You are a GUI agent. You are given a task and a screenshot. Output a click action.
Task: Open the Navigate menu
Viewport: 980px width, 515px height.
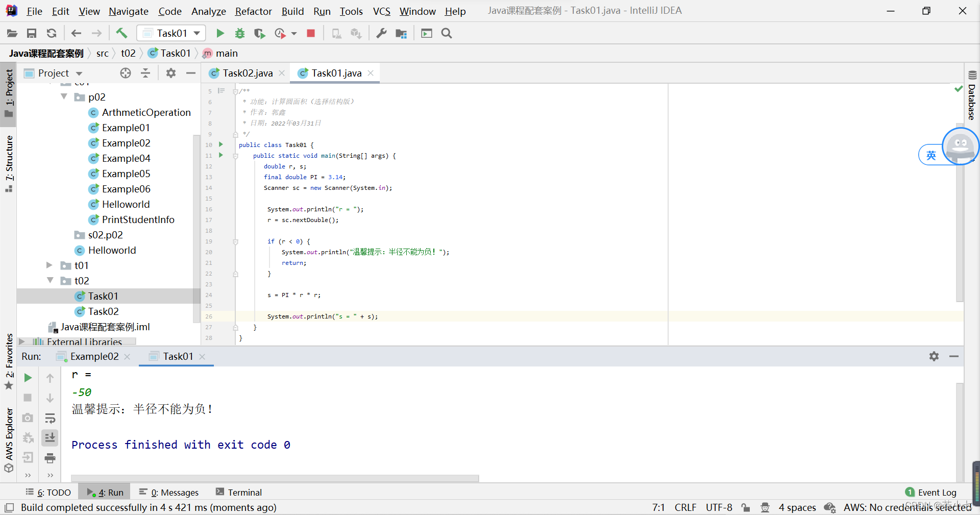click(129, 11)
